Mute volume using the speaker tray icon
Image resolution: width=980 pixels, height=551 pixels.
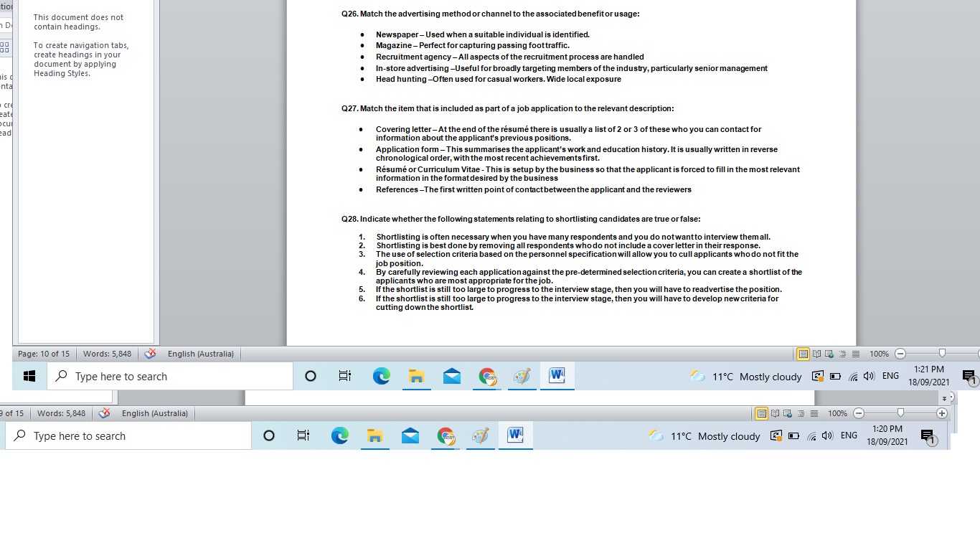(x=869, y=375)
